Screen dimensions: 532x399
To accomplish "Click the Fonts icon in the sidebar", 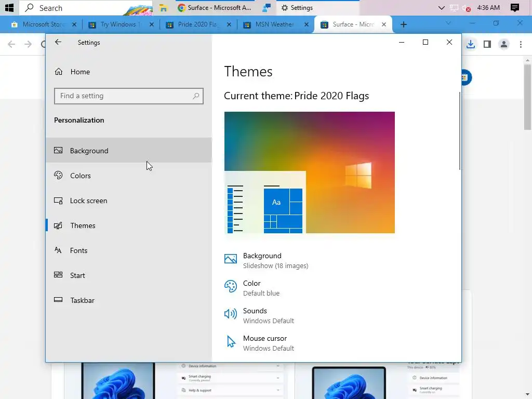I will click(x=58, y=250).
